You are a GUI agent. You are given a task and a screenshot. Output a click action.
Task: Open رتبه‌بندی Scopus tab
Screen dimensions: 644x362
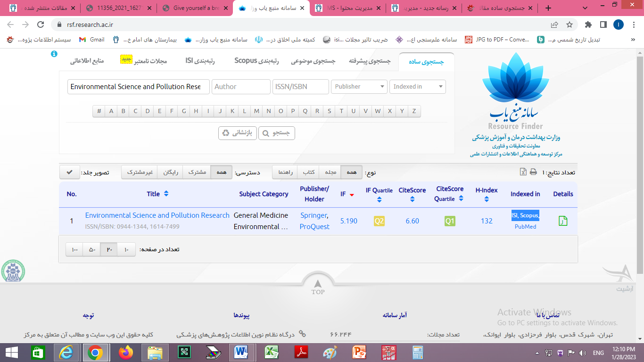point(256,61)
